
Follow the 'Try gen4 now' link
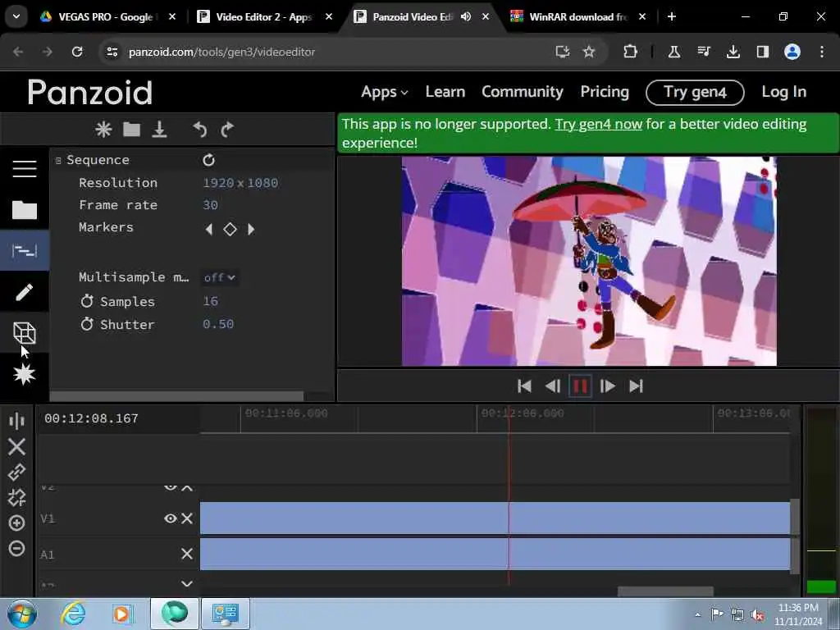point(598,124)
